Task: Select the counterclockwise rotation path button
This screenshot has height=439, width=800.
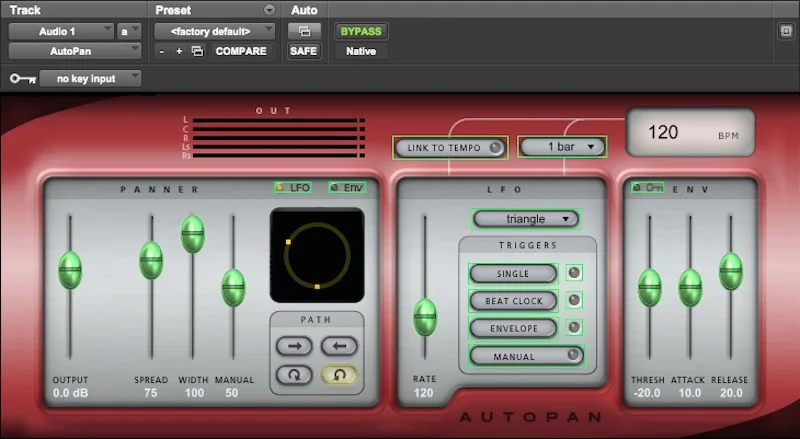Action: [339, 375]
